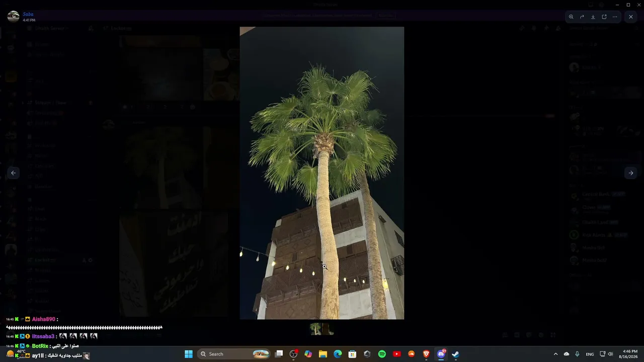This screenshot has width=644, height=362.
Task: Open the grey hexagon app on taskbar
Action: coord(367,354)
